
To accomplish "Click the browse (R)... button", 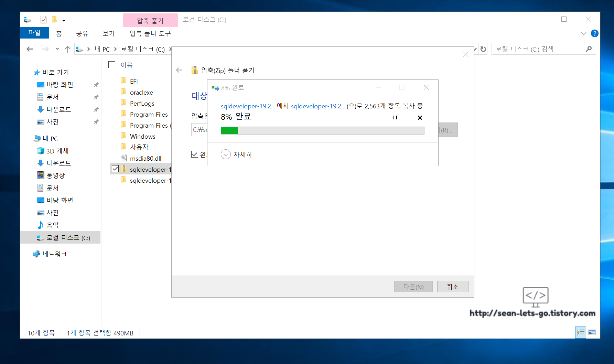I will pos(448,130).
